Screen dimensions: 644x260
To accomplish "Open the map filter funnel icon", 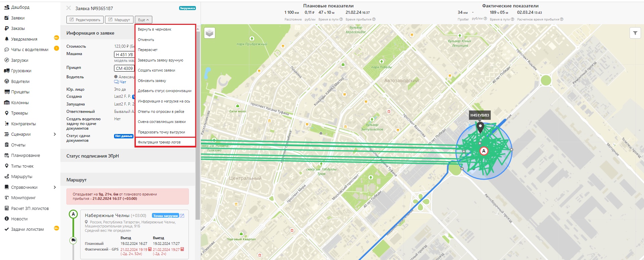I will coord(635,33).
